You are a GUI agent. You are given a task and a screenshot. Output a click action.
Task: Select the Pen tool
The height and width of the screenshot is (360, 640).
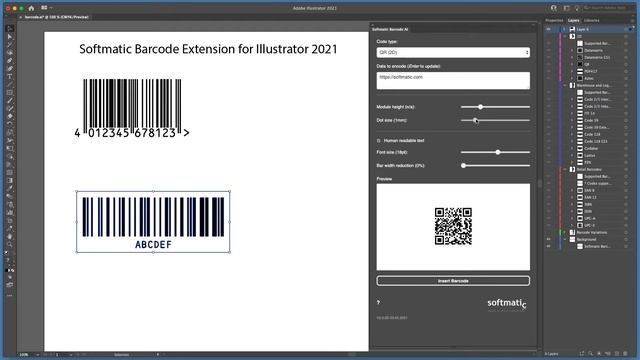tap(10, 60)
